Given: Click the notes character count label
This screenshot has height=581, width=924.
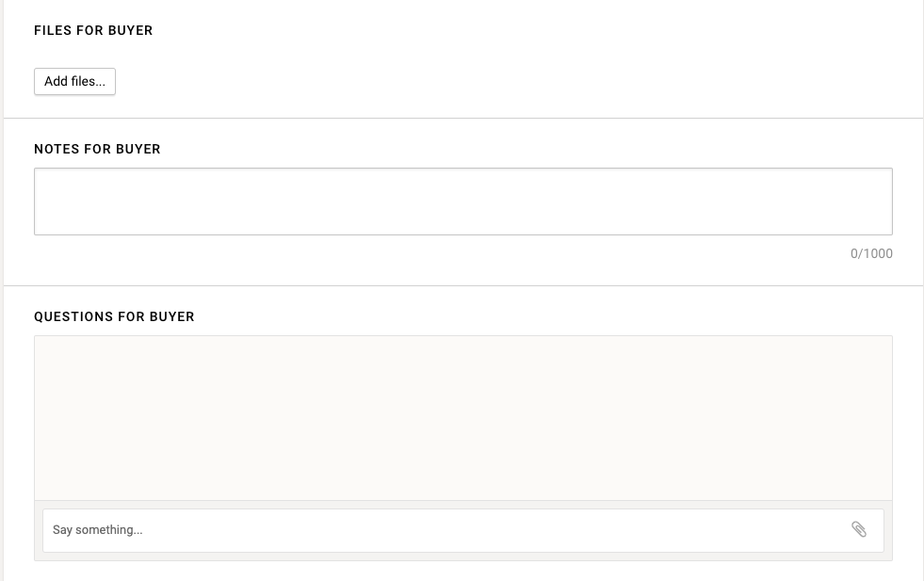Looking at the screenshot, I should [x=871, y=253].
